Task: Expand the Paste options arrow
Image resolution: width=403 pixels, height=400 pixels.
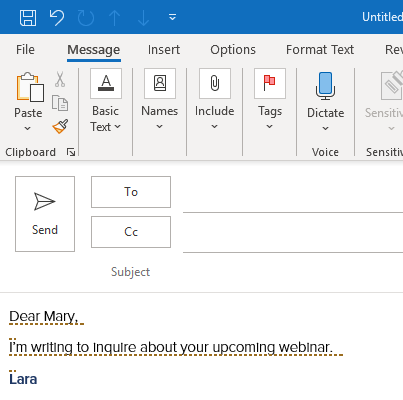Action: tap(28, 128)
